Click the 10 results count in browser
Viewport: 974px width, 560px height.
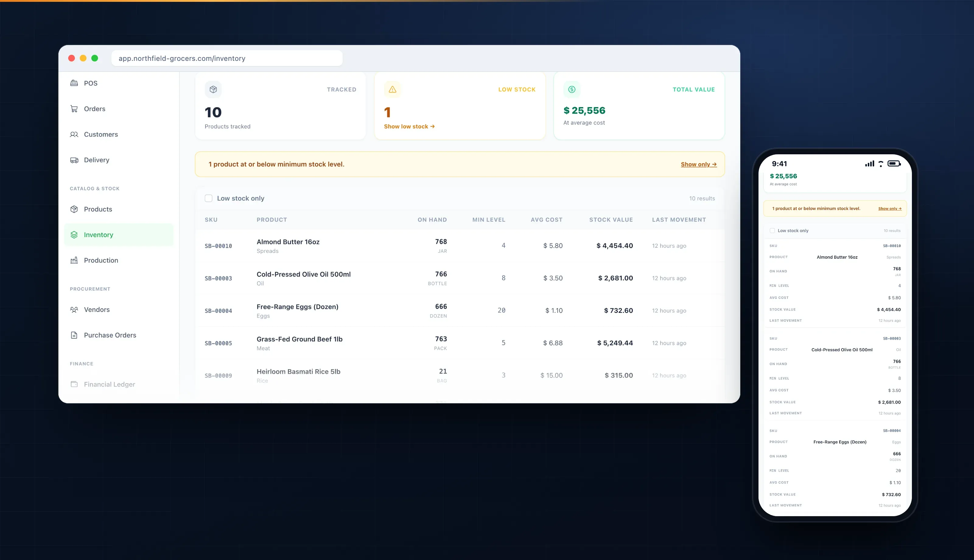coord(702,198)
